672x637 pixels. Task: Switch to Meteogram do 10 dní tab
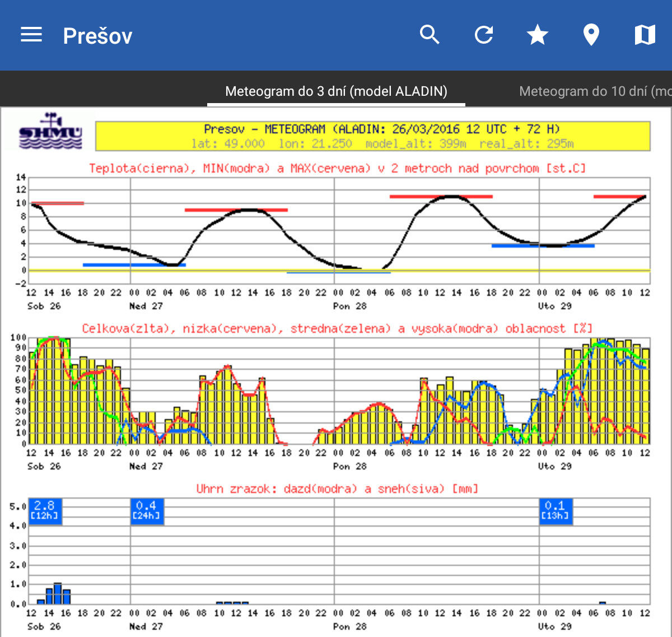[x=595, y=91]
